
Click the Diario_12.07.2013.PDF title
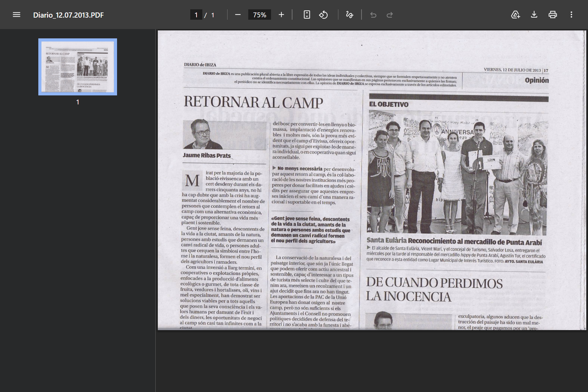click(x=68, y=15)
